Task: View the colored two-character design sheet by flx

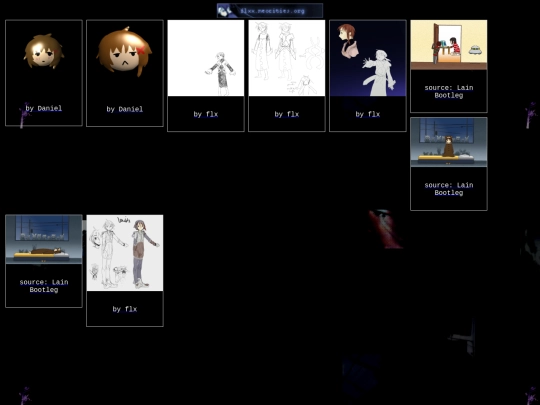Action: coord(125,253)
